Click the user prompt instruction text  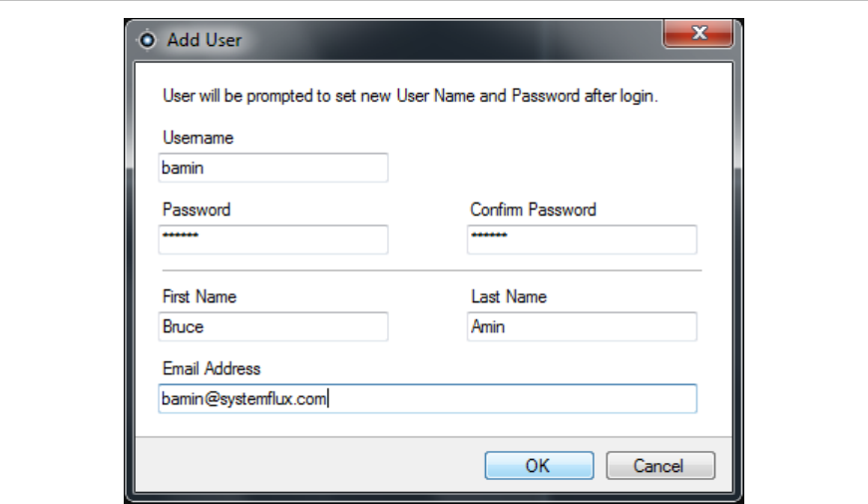pos(410,98)
